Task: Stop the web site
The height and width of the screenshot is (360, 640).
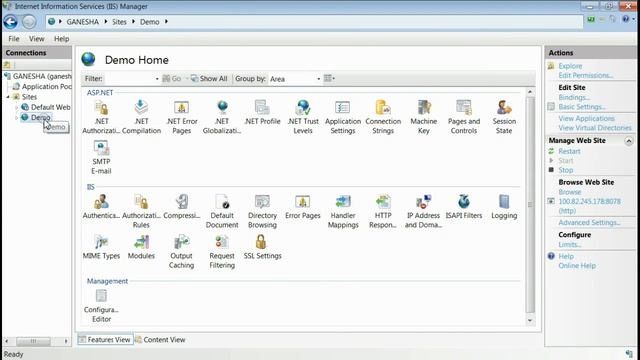Action: (566, 170)
